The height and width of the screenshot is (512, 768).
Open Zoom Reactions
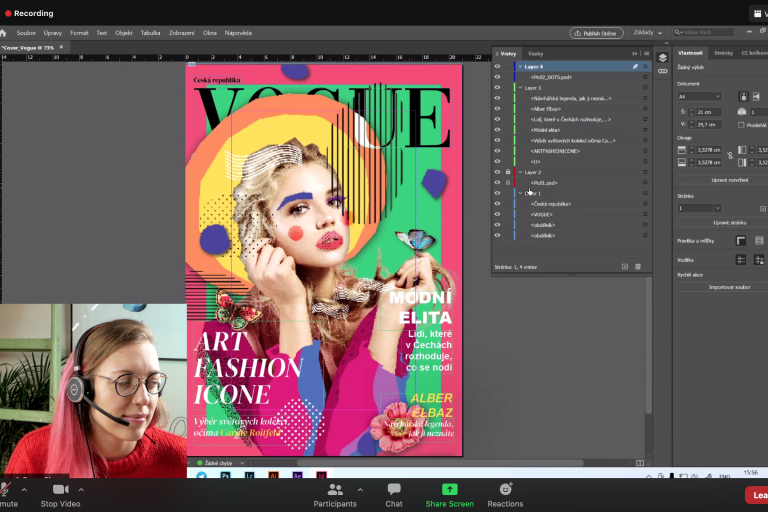click(x=505, y=494)
